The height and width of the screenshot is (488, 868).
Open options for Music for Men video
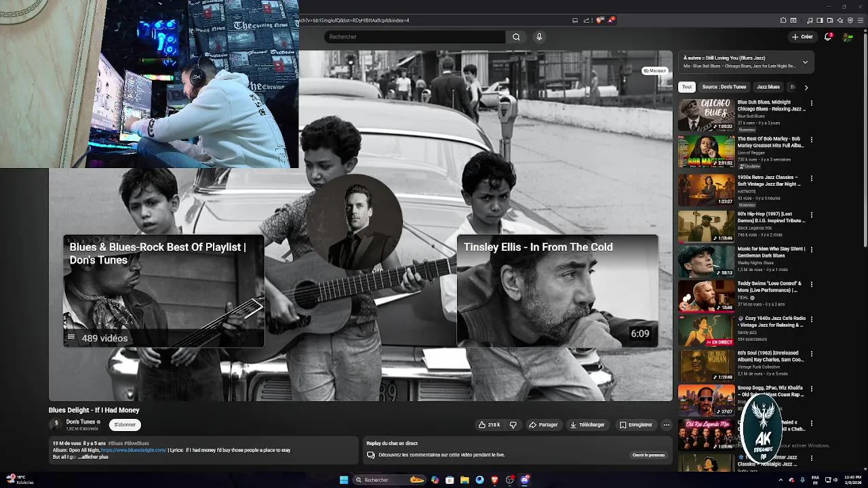pos(811,249)
